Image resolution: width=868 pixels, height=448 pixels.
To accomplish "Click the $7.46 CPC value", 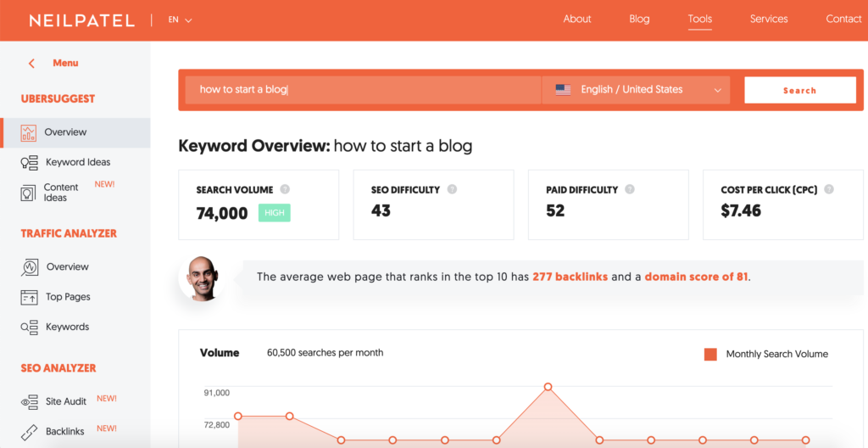I will 741,210.
